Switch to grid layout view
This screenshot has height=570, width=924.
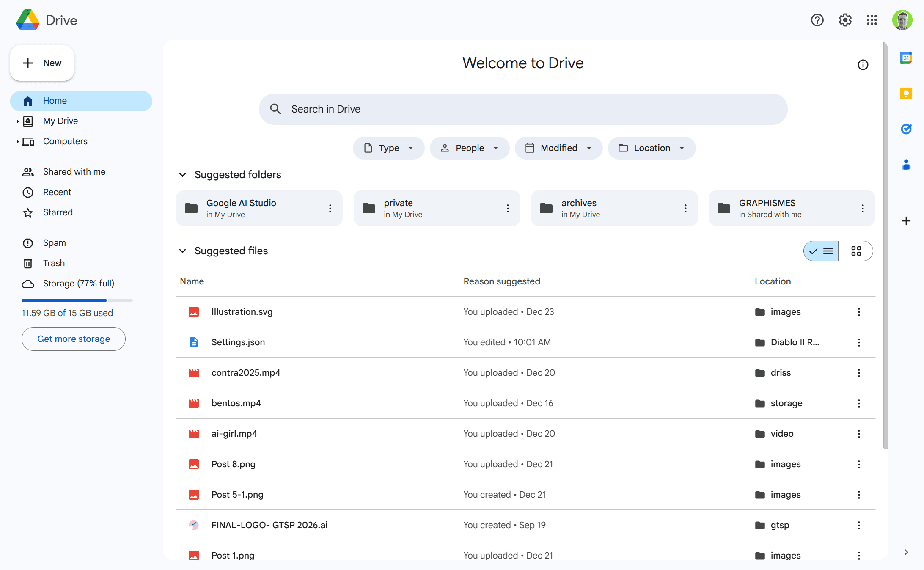[856, 251]
